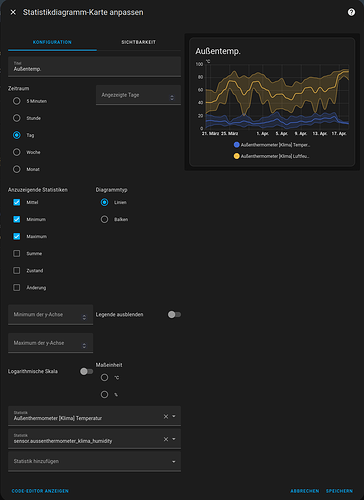Check the Summe statistics checkbox

point(17,253)
